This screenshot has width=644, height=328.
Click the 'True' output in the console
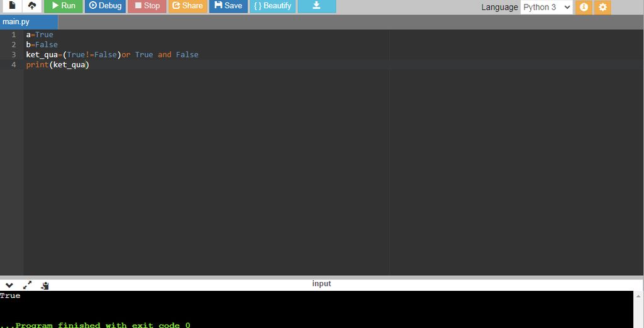click(x=10, y=295)
